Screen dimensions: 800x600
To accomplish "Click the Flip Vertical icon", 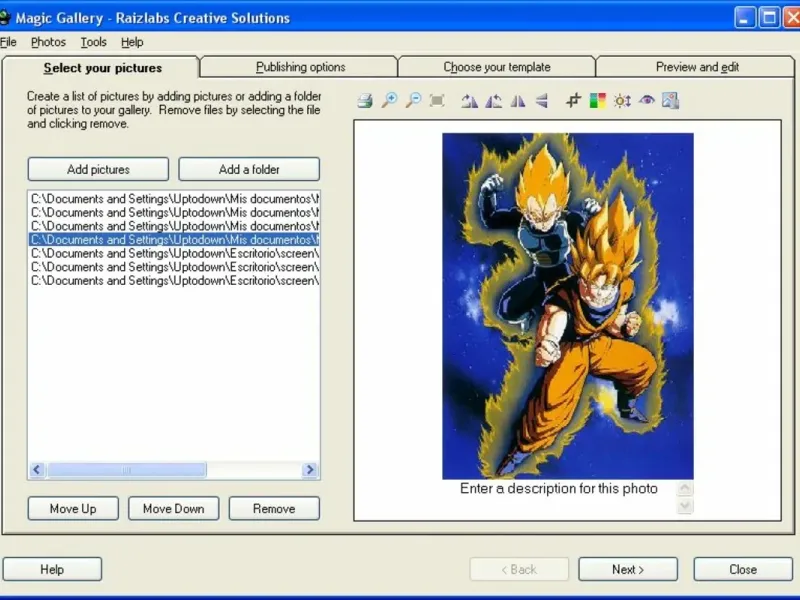I will (542, 101).
